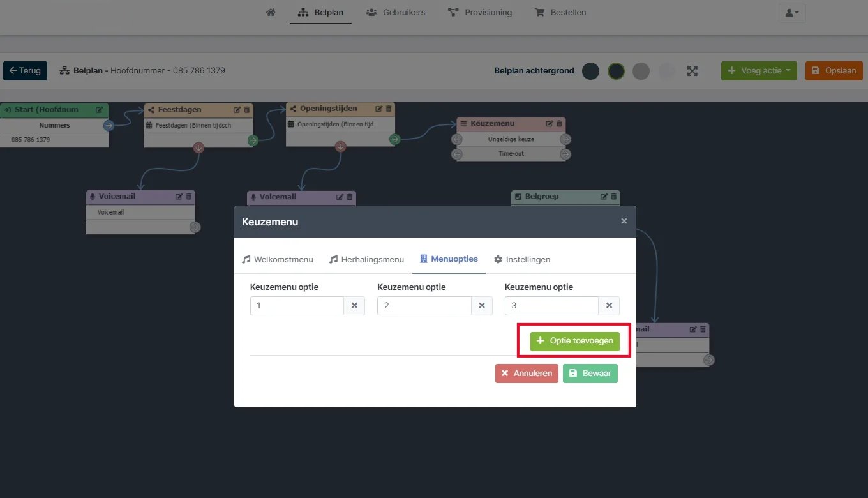
Task: Click the fullscreen expand arrows icon
Action: (692, 71)
